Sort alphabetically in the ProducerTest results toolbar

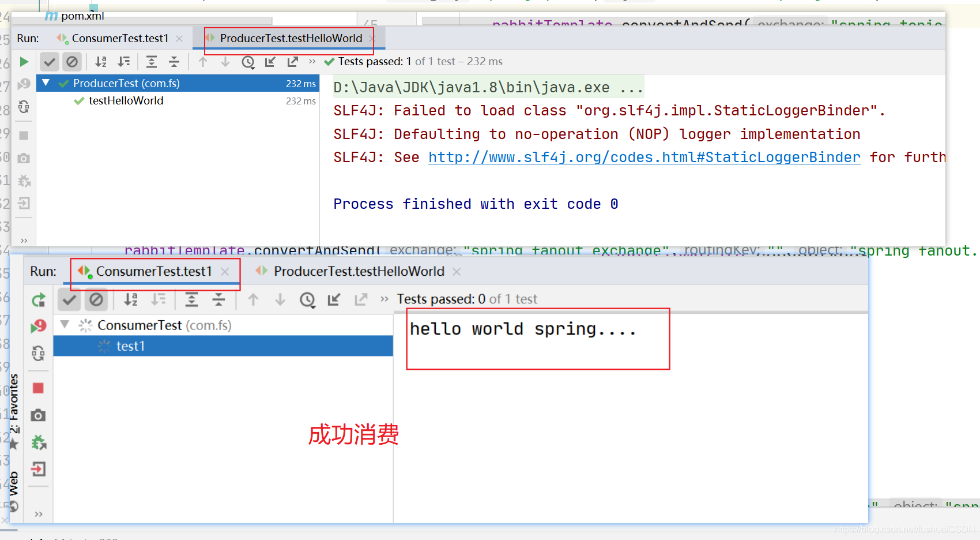coord(101,62)
